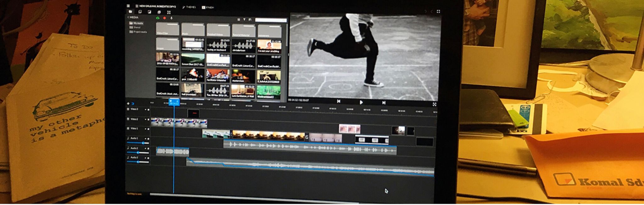Click the blue undo arrow icon
Image resolution: width=644 pixels, height=205 pixels.
point(133,103)
